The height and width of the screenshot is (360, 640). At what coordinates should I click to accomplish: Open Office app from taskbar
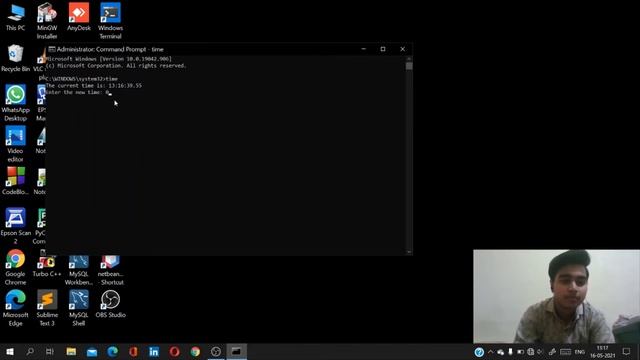point(133,351)
